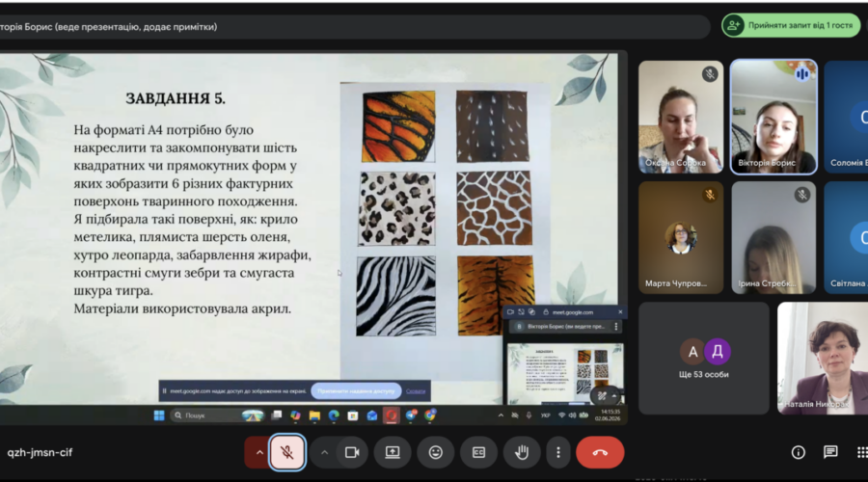
Task: Select Наталія Никорак video tile
Action: click(x=823, y=358)
